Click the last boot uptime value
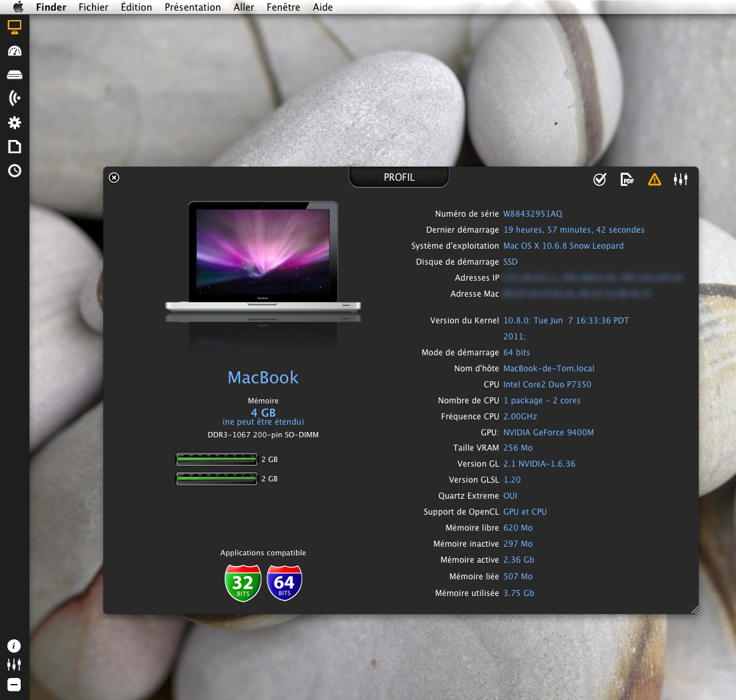736x700 pixels. pos(573,229)
